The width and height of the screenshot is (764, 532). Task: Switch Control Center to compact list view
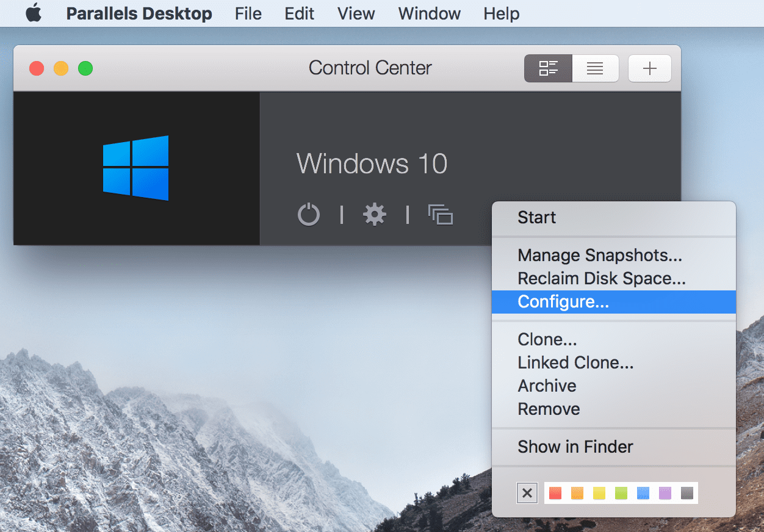596,68
